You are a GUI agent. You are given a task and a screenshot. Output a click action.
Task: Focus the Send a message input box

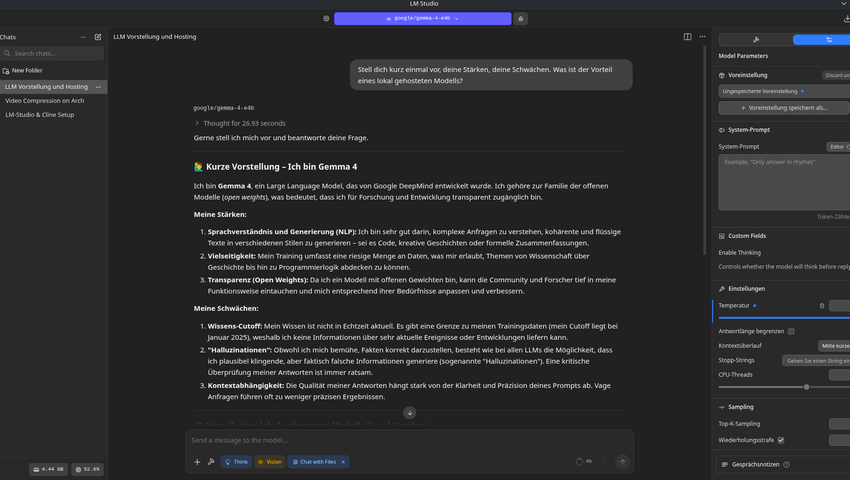409,440
